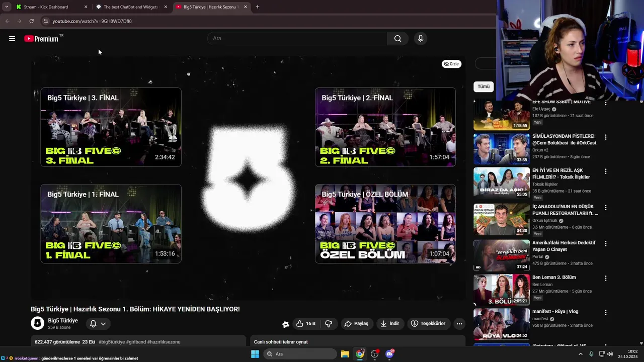Open options for EFE SHOW video
The image size is (644, 362).
click(x=606, y=103)
